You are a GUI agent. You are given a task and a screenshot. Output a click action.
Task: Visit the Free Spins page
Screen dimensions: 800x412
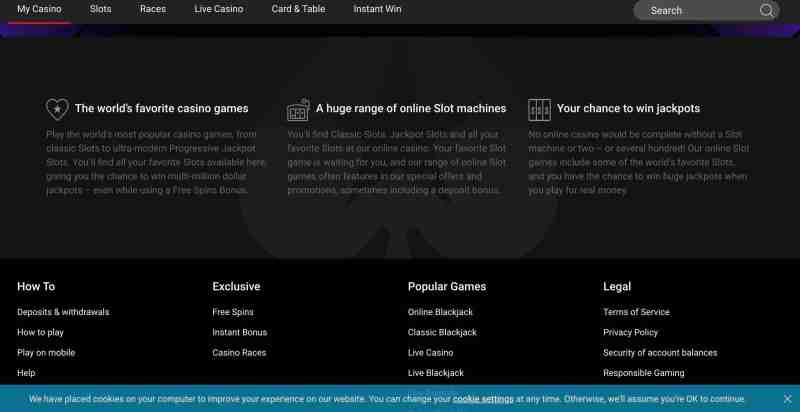233,312
